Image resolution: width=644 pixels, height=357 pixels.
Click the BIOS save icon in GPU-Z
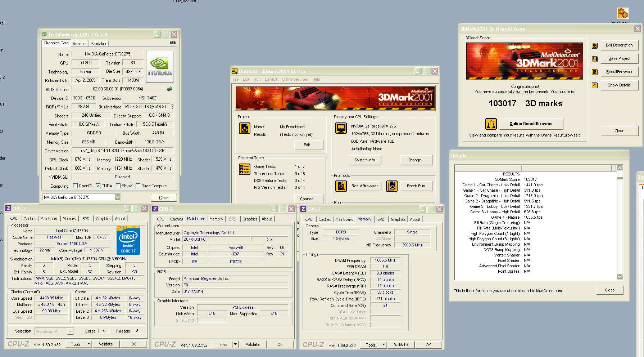[169, 89]
